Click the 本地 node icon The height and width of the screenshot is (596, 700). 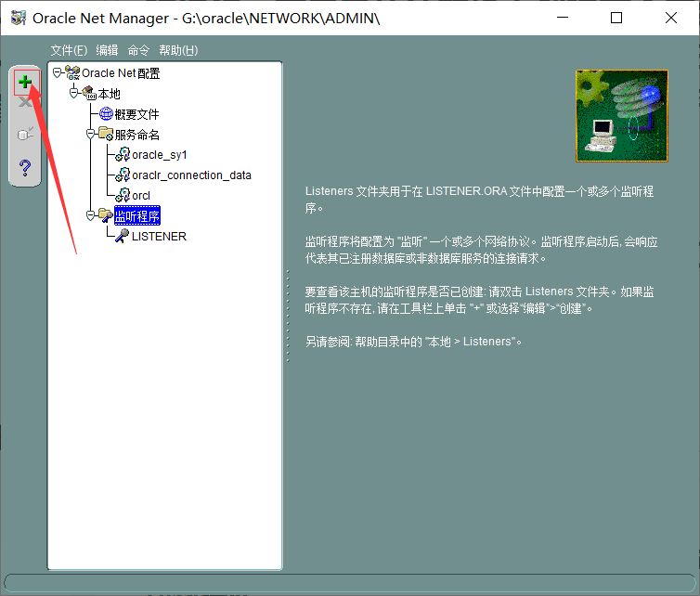pyautogui.click(x=89, y=93)
